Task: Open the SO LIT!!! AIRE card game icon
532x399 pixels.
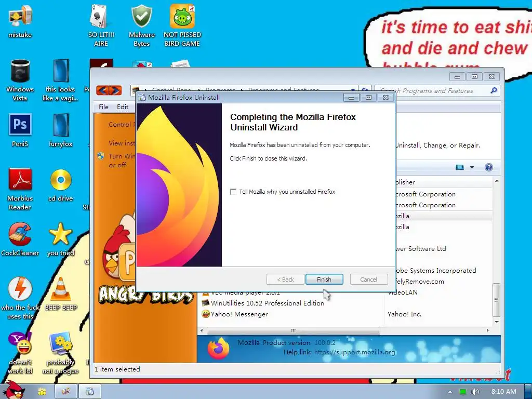Action: click(x=101, y=25)
